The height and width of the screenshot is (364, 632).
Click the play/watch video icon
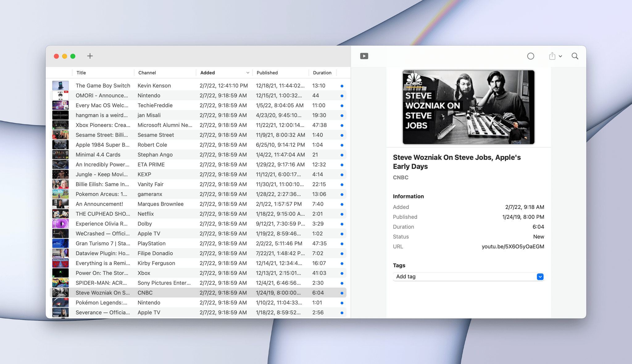[x=364, y=56]
